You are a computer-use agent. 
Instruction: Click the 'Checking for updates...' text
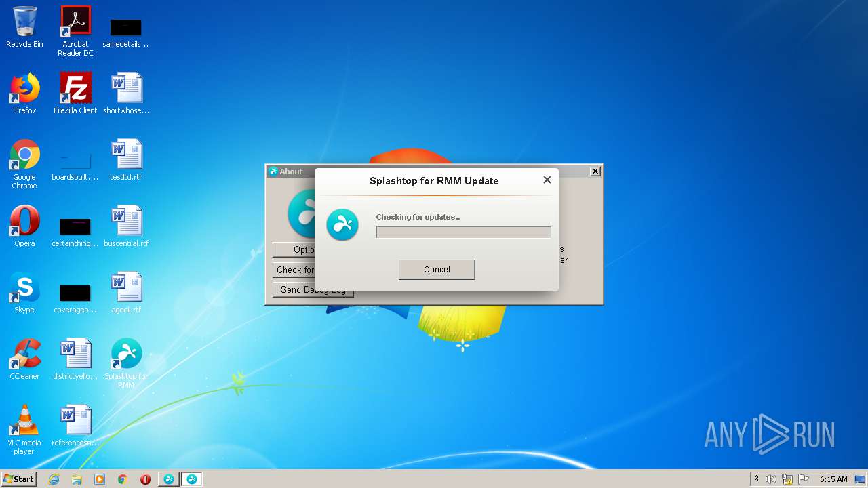tap(418, 217)
